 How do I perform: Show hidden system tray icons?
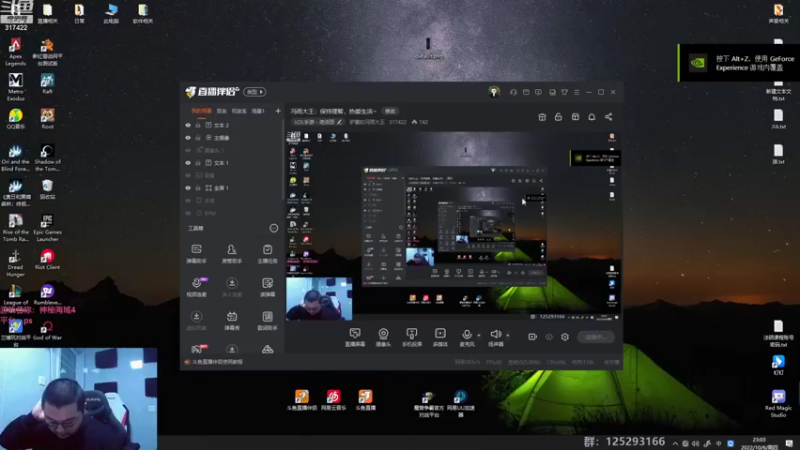(675, 443)
